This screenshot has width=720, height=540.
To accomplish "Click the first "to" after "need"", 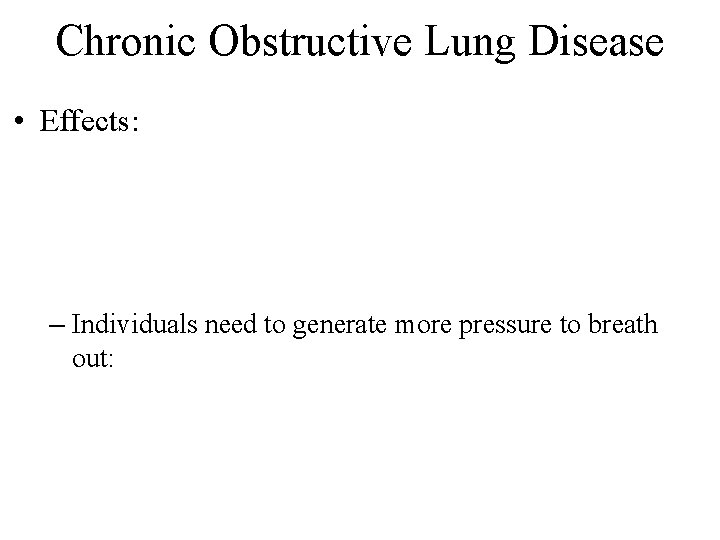I will [x=275, y=325].
